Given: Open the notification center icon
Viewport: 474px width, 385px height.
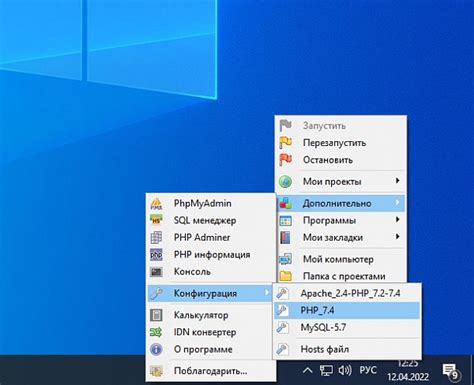Looking at the screenshot, I should tap(451, 372).
